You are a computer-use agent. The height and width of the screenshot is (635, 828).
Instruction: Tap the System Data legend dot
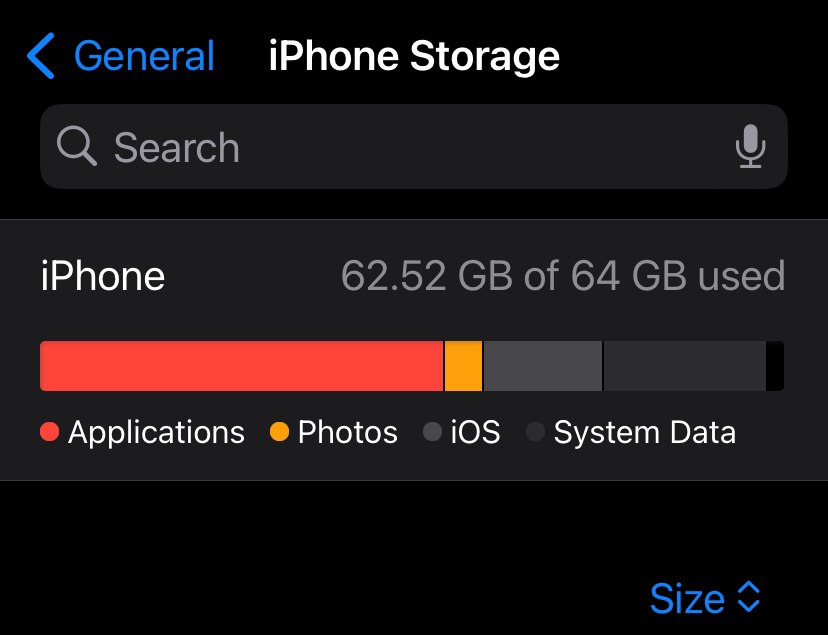coord(536,432)
